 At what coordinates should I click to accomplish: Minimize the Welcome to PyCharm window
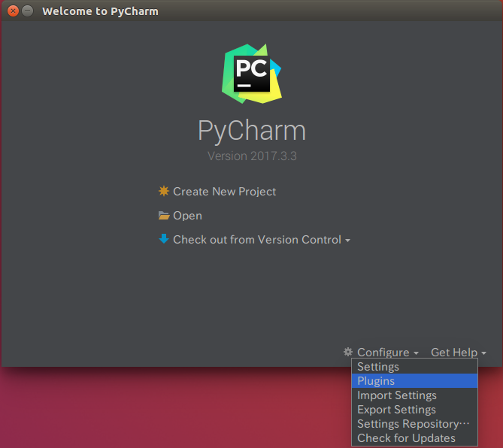point(28,11)
